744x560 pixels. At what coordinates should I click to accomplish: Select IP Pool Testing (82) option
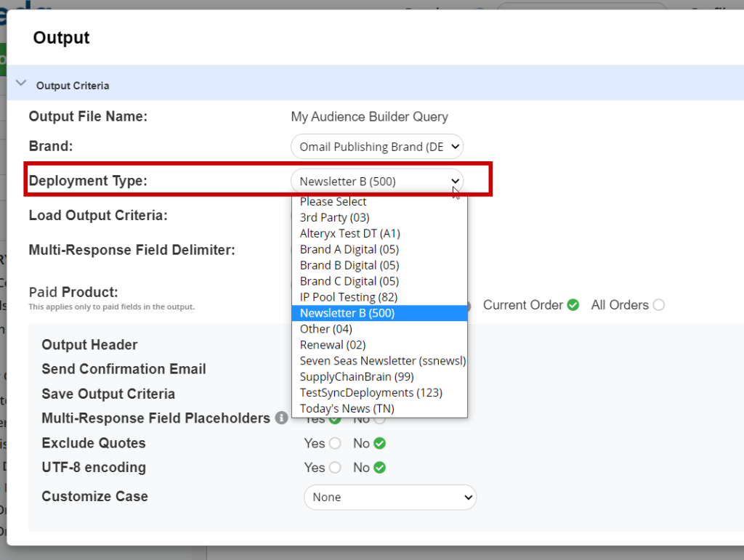348,297
